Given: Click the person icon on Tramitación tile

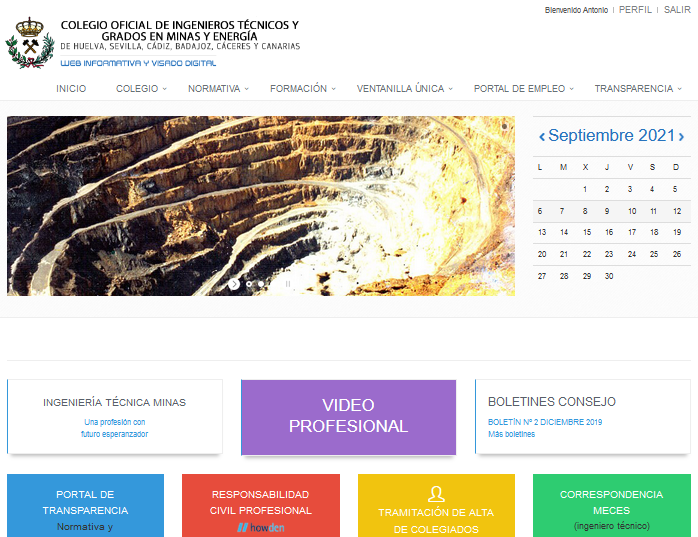Looking at the screenshot, I should pos(435,493).
